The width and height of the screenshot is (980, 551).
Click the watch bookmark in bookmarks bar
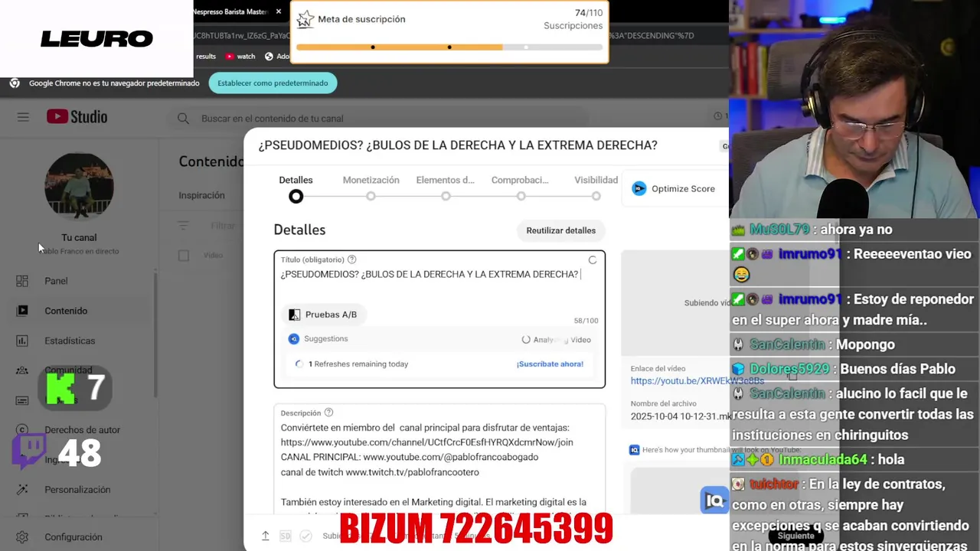[x=240, y=56]
